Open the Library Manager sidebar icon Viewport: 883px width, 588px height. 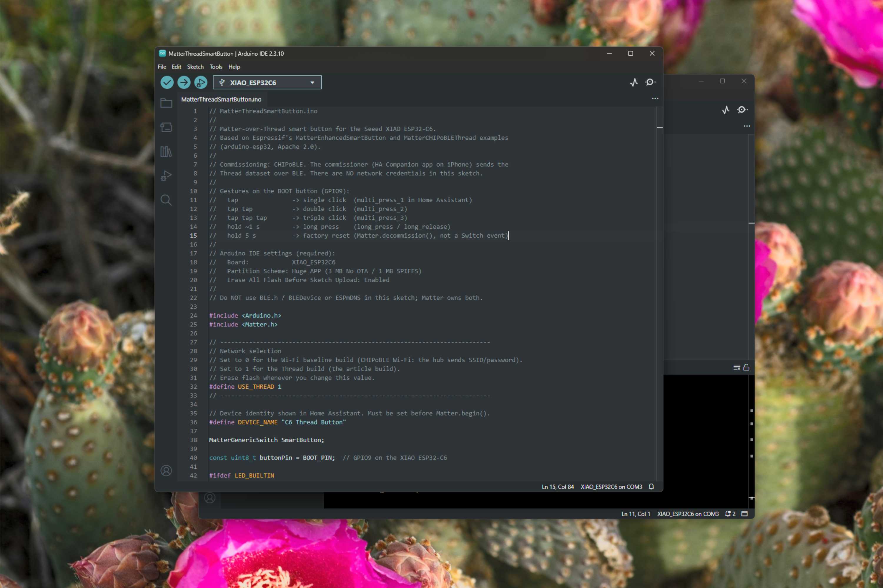pyautogui.click(x=166, y=151)
